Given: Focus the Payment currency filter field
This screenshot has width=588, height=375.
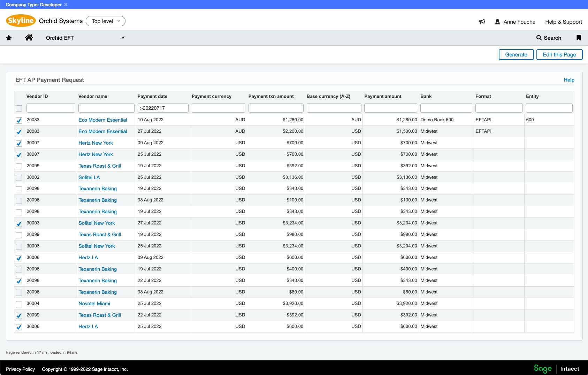Looking at the screenshot, I should (219, 108).
